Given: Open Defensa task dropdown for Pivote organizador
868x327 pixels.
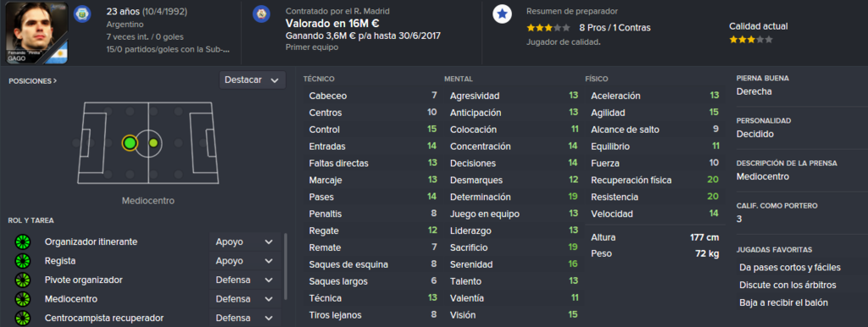Looking at the screenshot, I should (245, 280).
